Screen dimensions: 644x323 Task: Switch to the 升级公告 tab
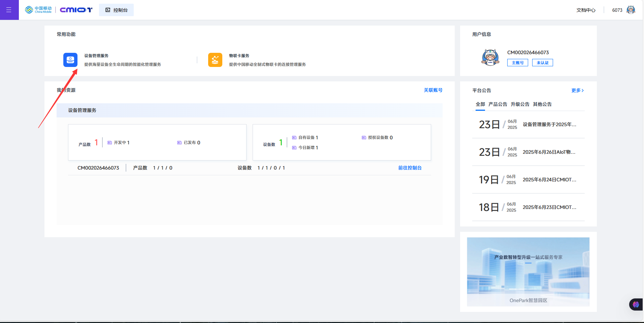pos(520,104)
